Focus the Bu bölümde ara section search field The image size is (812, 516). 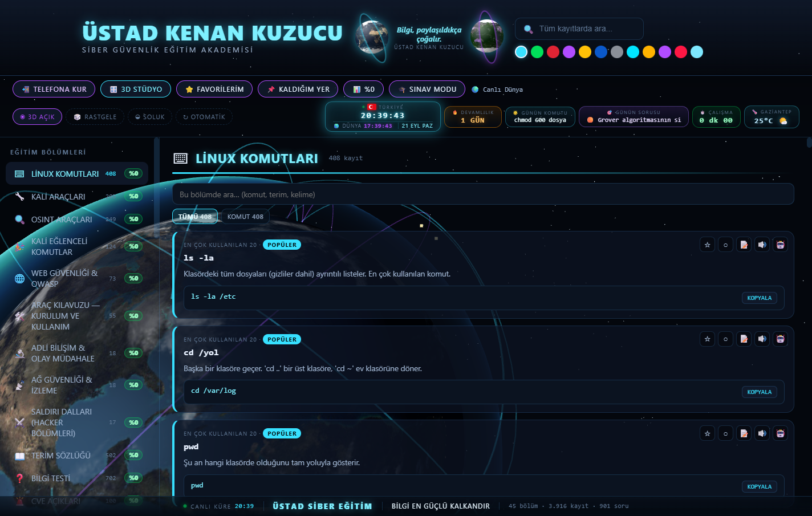tap(483, 194)
